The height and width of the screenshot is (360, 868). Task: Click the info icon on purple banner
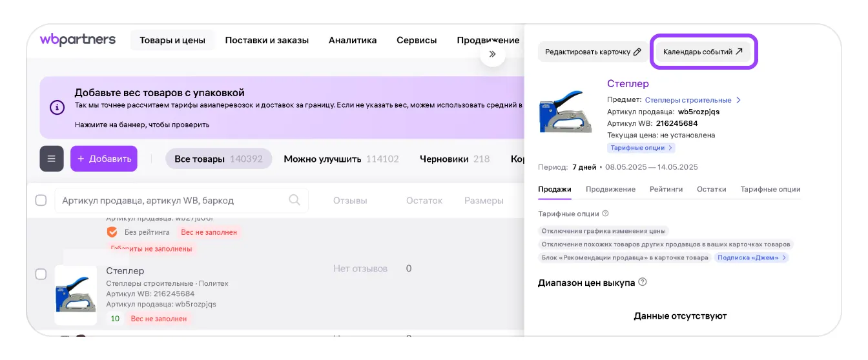coord(57,107)
